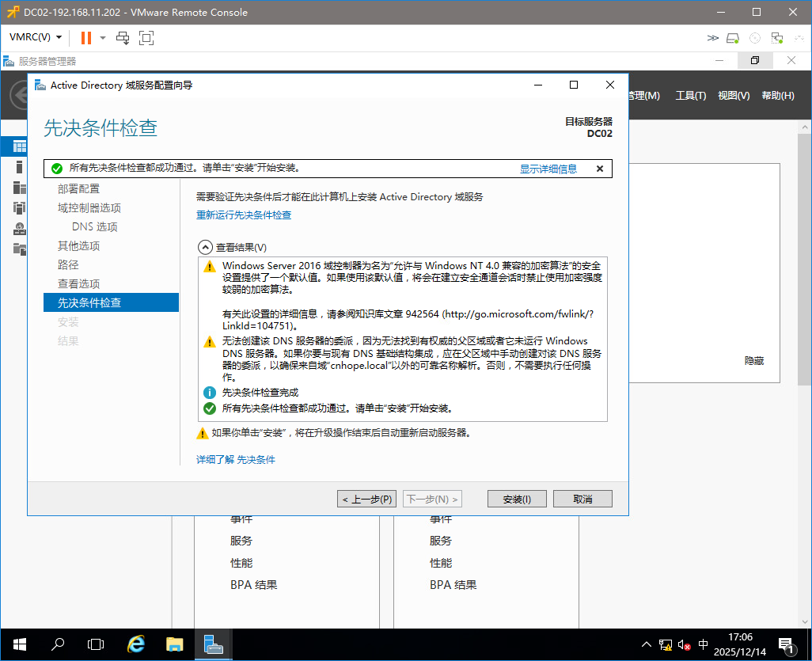Click the Server Manager back arrow button
This screenshot has height=661, width=812.
click(x=20, y=96)
